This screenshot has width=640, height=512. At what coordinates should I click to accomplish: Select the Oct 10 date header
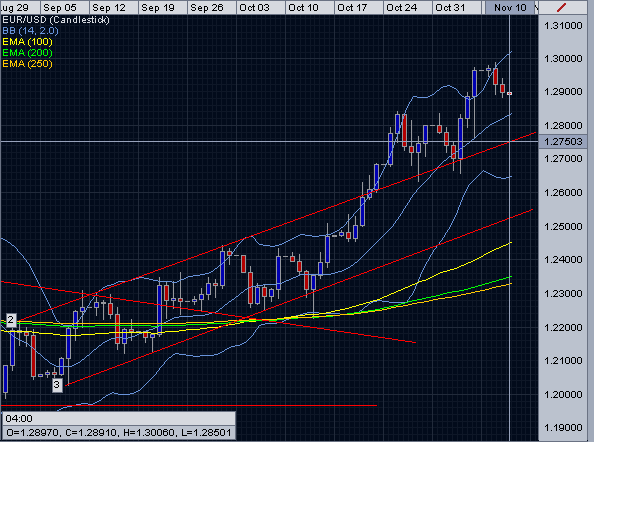pos(309,7)
